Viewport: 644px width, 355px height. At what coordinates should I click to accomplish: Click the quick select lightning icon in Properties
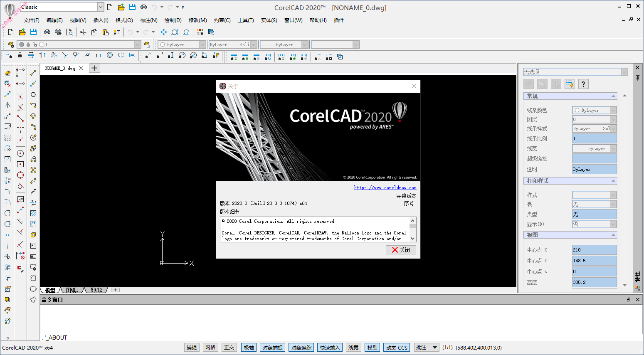pyautogui.click(x=570, y=84)
